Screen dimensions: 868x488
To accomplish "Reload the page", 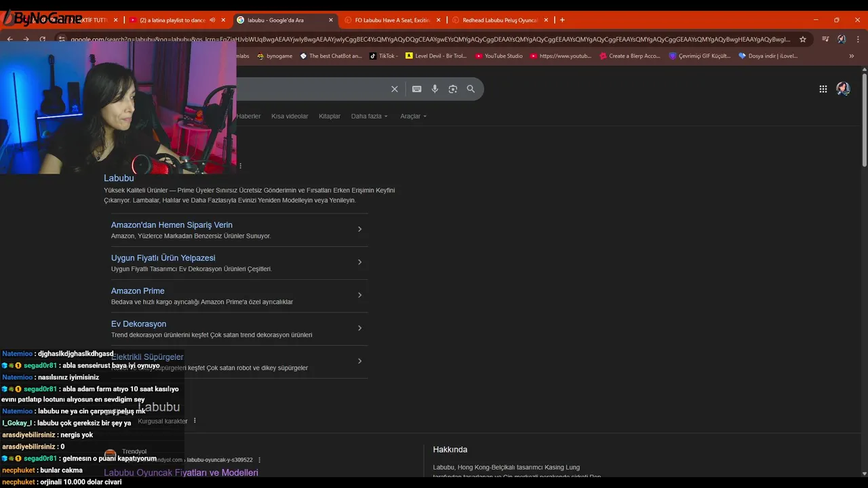I will point(43,39).
